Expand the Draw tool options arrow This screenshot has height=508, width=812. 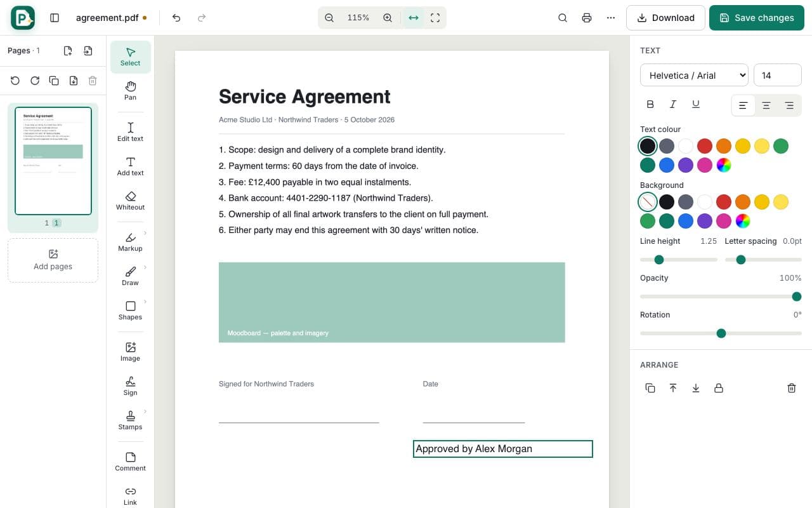tap(145, 267)
